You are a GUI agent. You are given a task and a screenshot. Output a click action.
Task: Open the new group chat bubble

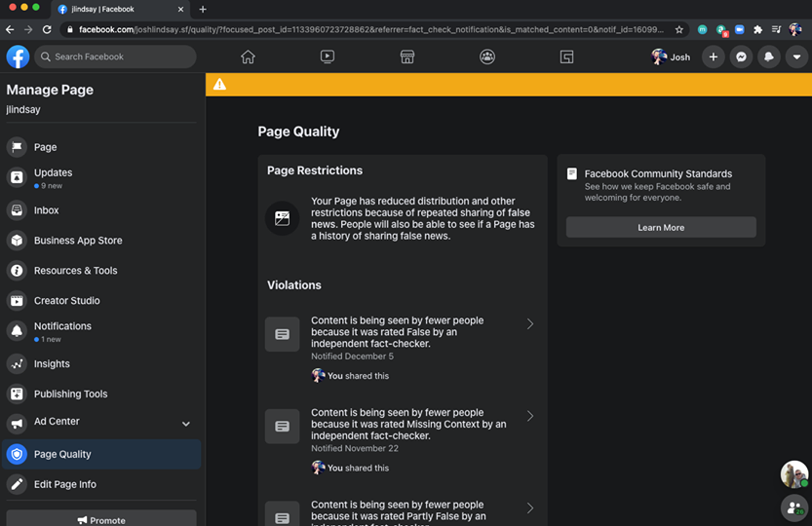(793, 508)
